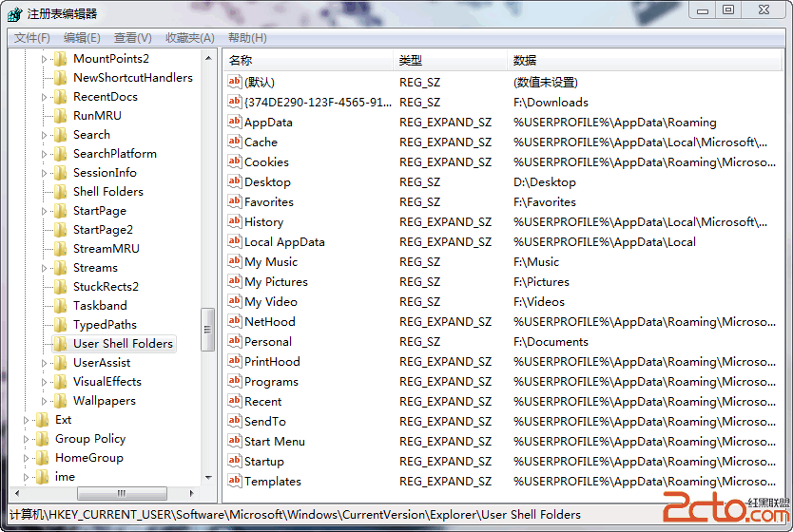Click the ab icon next to Templates

[x=234, y=481]
